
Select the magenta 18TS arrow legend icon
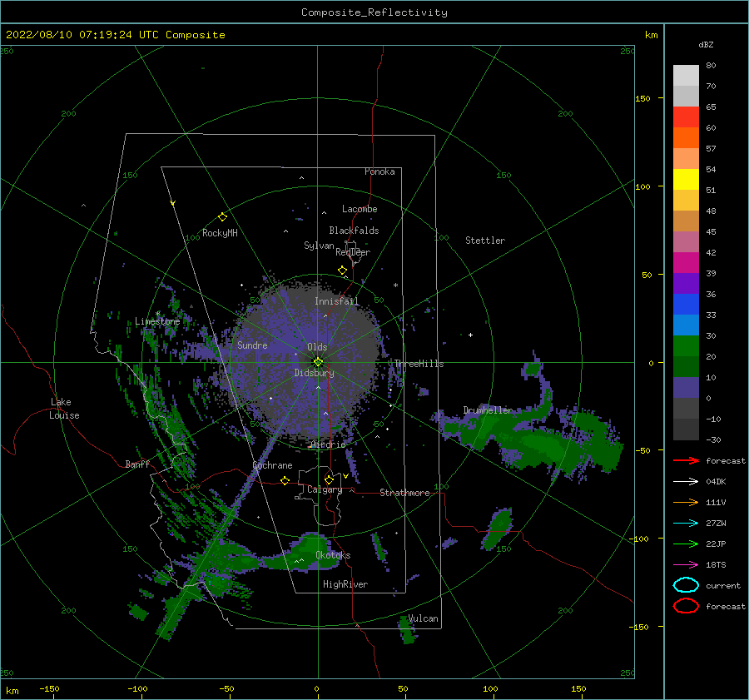tap(686, 565)
